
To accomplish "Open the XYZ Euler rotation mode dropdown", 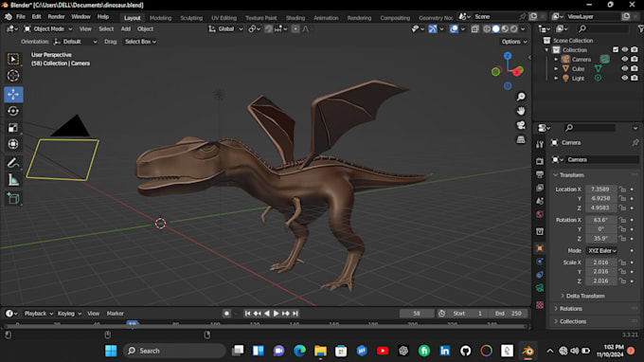I will (x=601, y=250).
